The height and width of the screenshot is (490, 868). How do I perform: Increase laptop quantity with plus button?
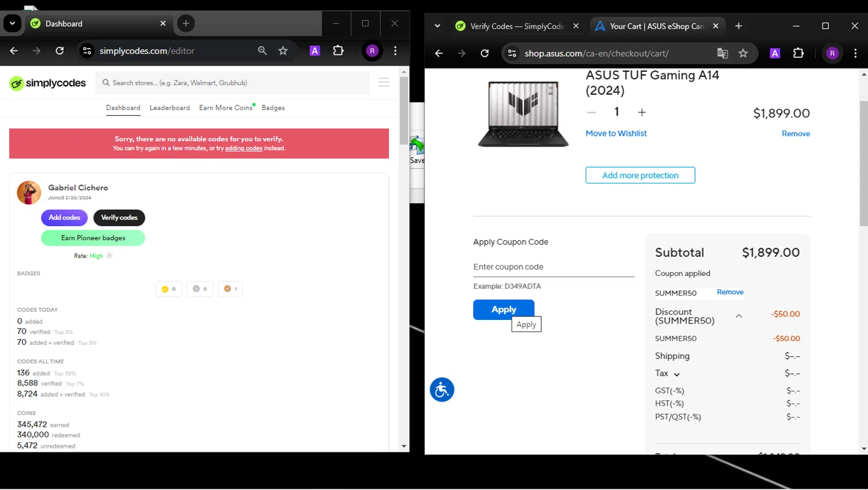642,112
